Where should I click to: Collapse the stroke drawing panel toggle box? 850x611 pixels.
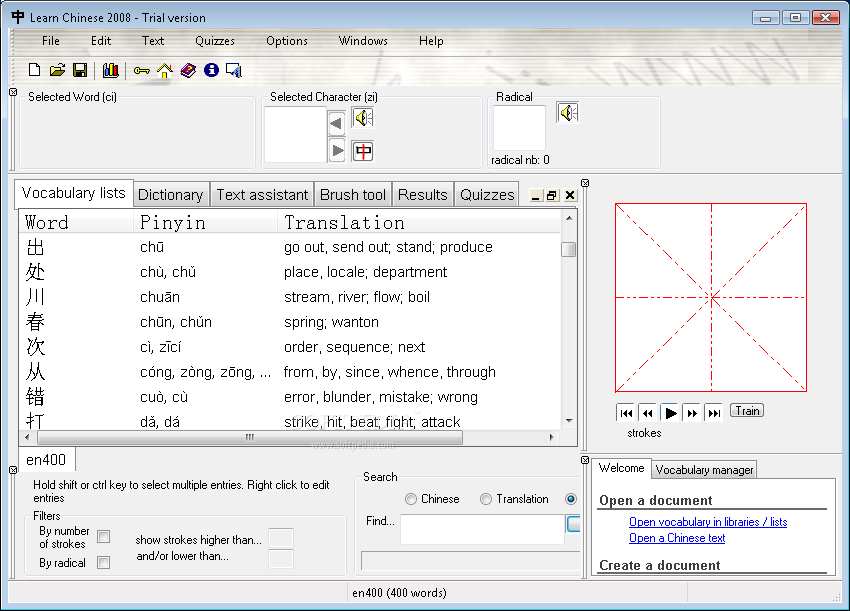click(x=585, y=183)
